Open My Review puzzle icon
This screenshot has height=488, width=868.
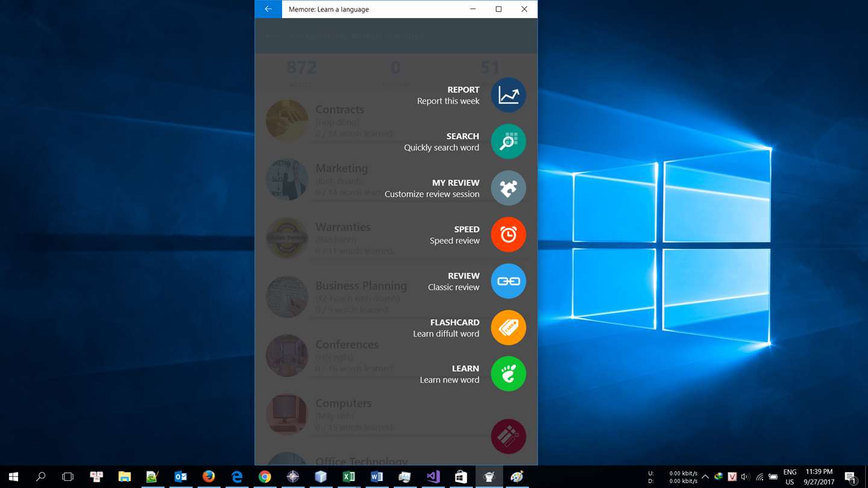(508, 188)
